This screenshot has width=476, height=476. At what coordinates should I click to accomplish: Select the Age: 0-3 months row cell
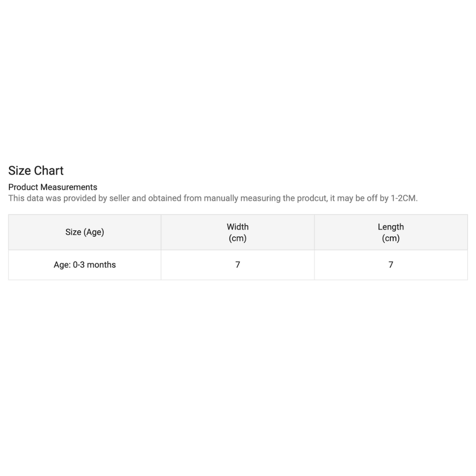coord(85,265)
